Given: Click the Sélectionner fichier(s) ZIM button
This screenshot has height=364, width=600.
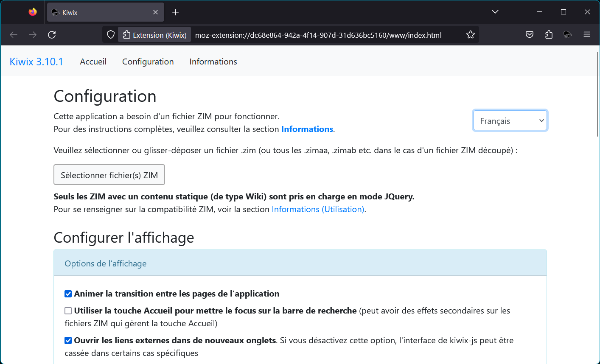Looking at the screenshot, I should coord(109,174).
